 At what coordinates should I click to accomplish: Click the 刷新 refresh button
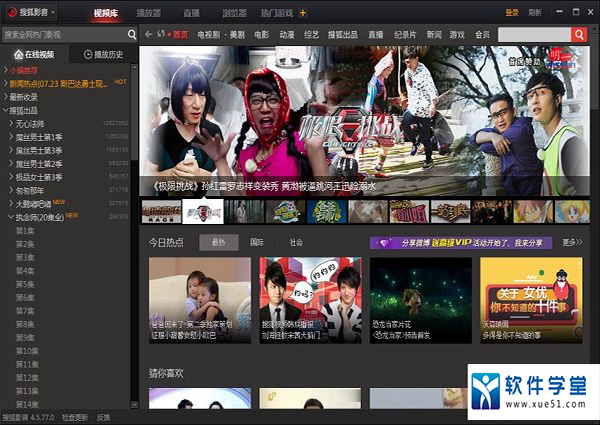[x=535, y=13]
